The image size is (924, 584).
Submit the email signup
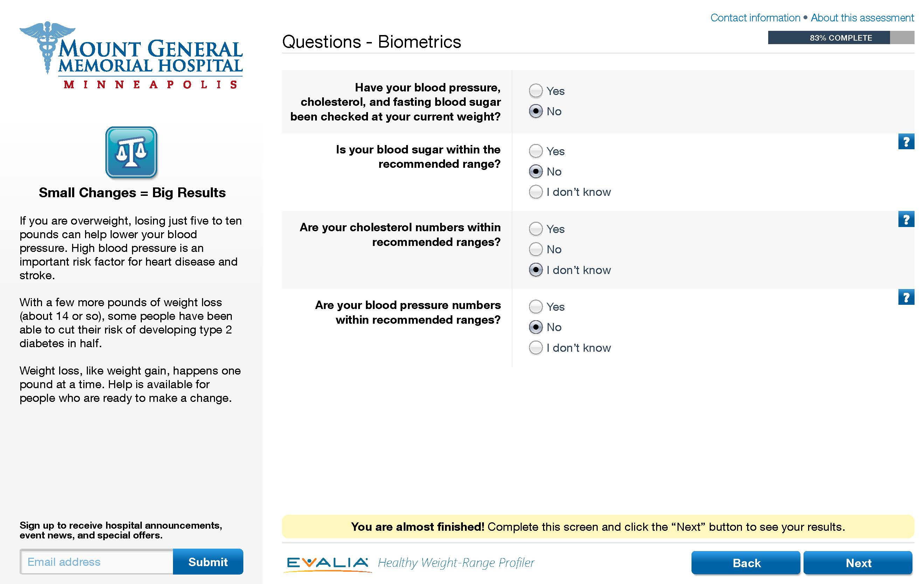tap(208, 562)
